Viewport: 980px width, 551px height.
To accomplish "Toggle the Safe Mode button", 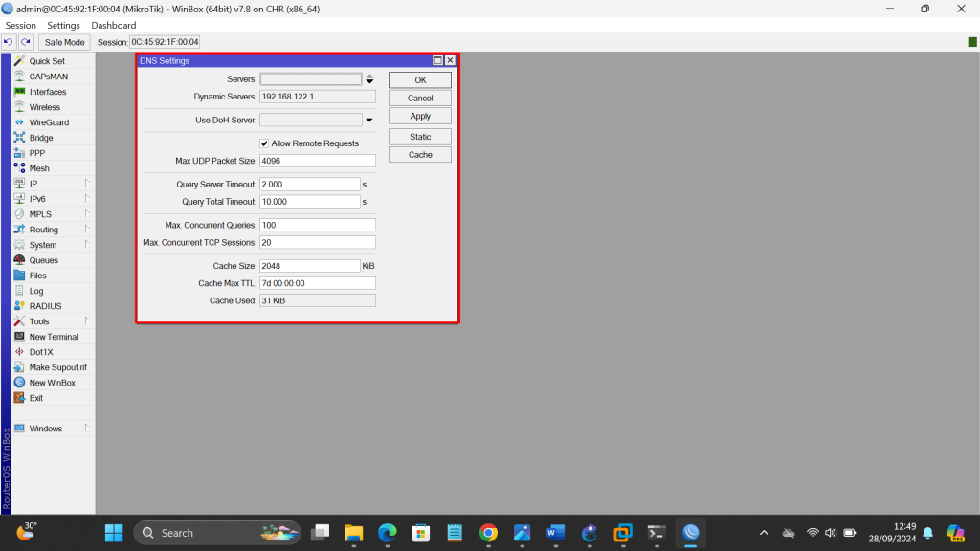I will tap(65, 42).
